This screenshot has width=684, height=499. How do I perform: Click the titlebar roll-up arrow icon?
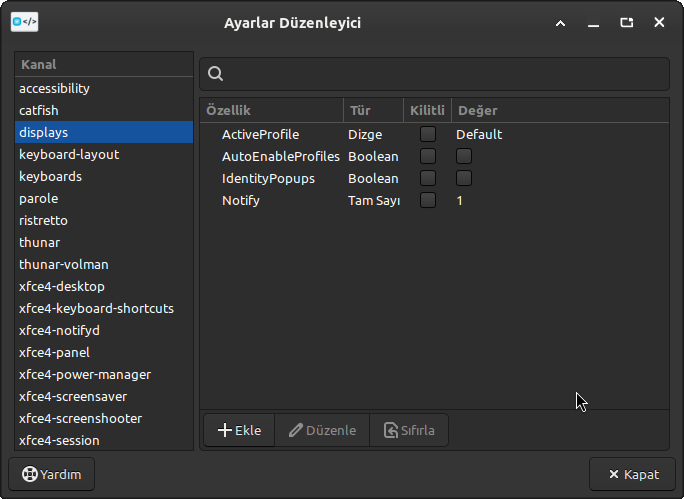[x=560, y=22]
